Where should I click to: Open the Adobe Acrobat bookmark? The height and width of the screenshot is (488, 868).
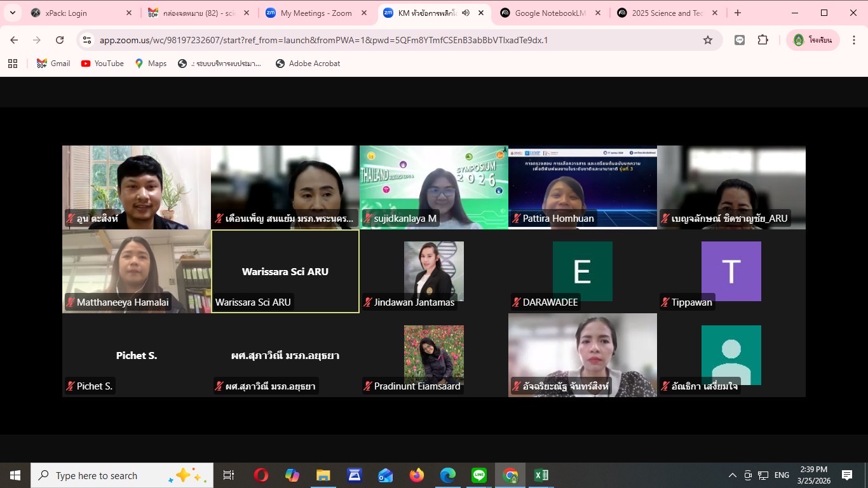tap(308, 64)
